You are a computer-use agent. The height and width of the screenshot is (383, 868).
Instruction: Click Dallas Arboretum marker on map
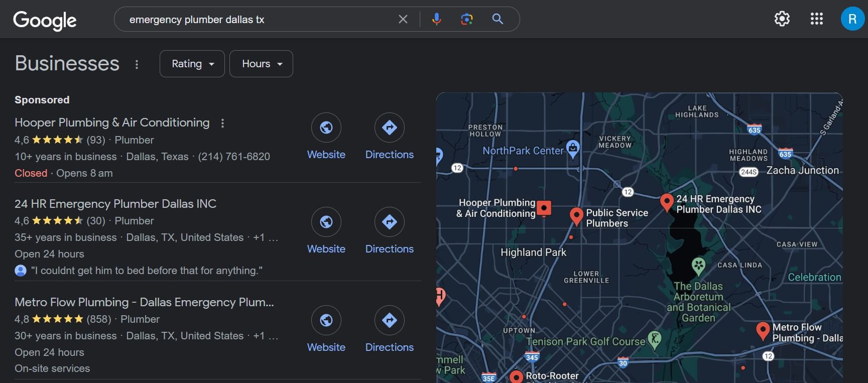click(x=698, y=266)
